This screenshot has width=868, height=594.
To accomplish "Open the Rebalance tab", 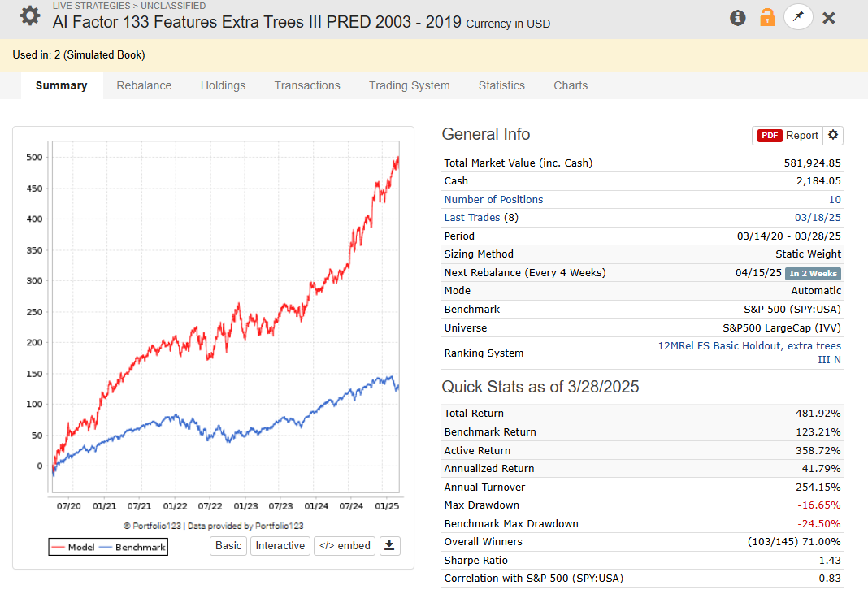I will click(144, 85).
